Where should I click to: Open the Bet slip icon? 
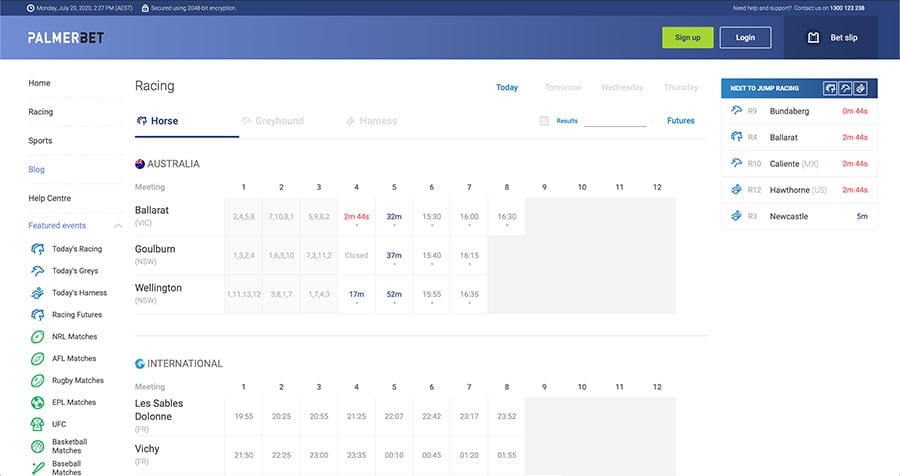(x=813, y=37)
